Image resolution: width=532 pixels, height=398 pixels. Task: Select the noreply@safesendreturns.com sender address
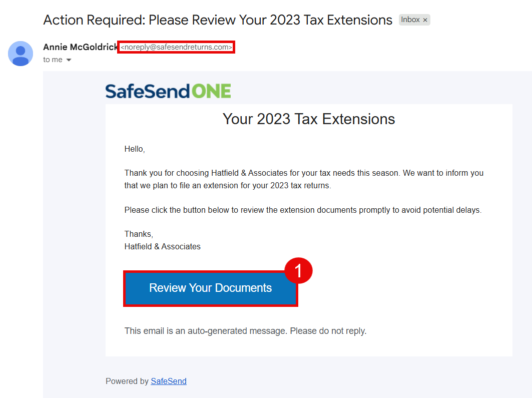pos(176,48)
